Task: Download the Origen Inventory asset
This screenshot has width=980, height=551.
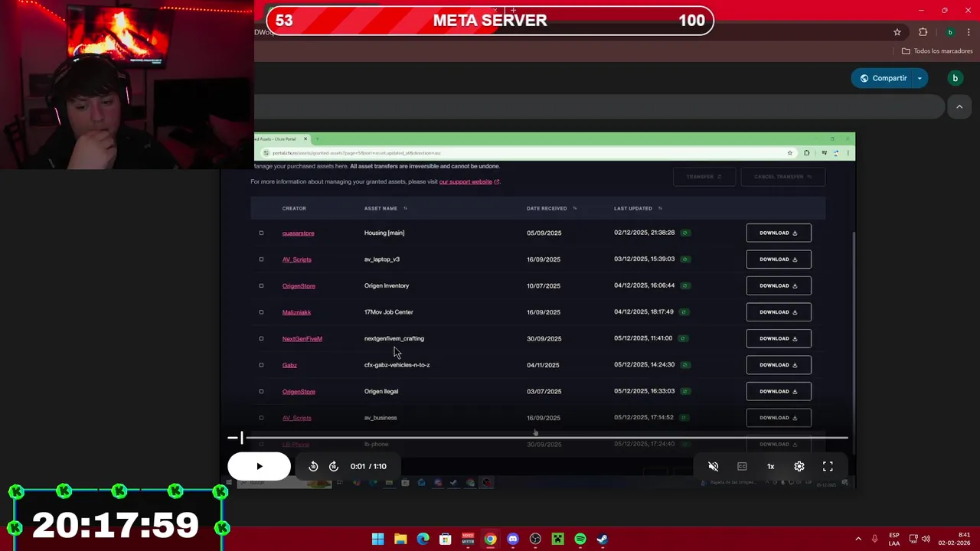Action: point(779,285)
